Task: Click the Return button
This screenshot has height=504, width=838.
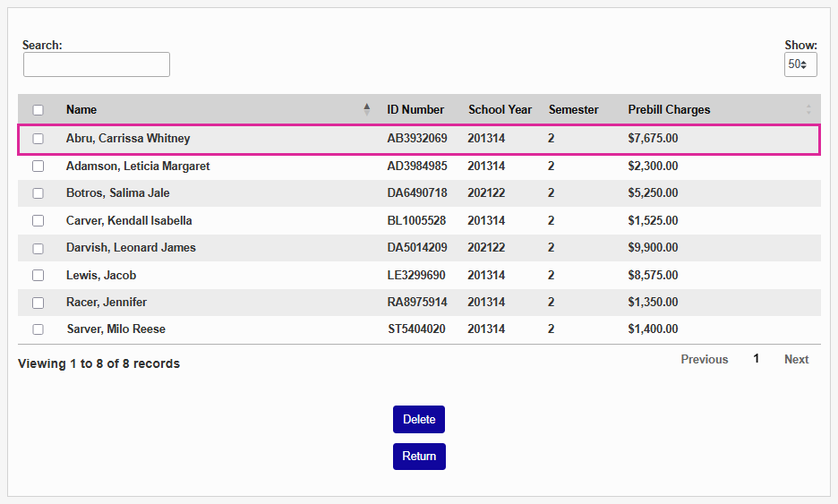Action: [x=419, y=456]
